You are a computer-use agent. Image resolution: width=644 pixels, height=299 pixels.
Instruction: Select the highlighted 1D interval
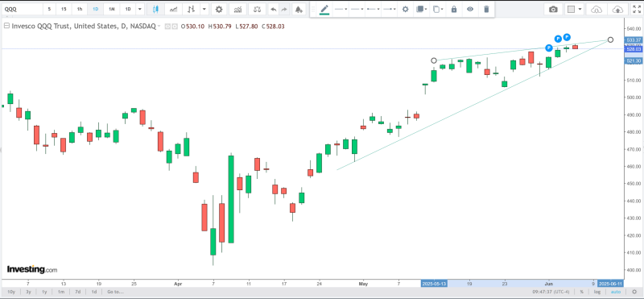(95, 9)
